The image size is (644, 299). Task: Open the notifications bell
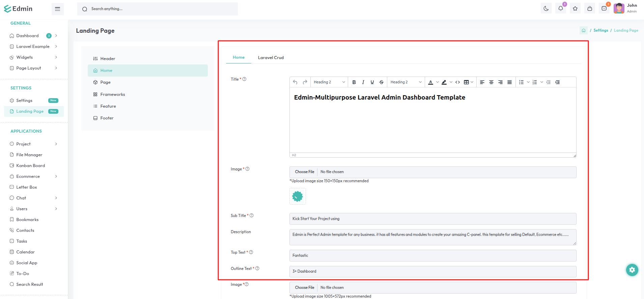(560, 9)
